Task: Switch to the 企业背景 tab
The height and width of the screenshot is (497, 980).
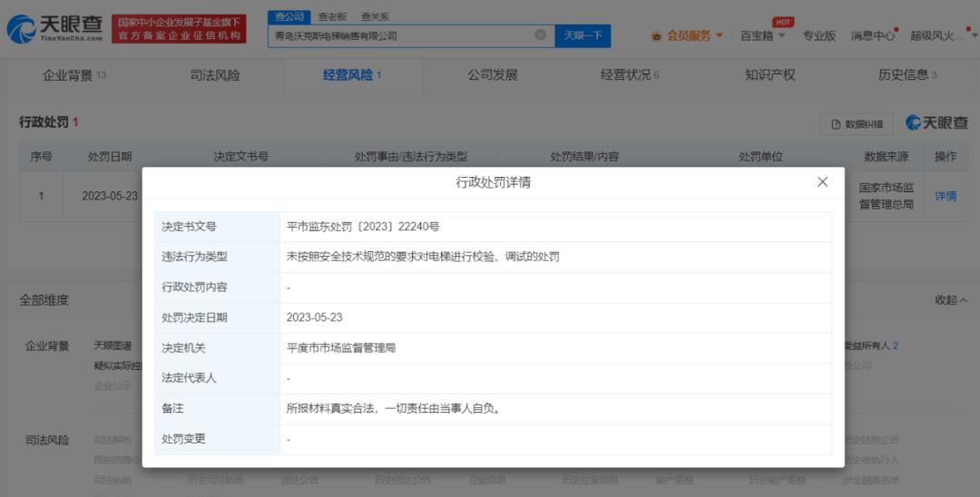Action: tap(73, 75)
